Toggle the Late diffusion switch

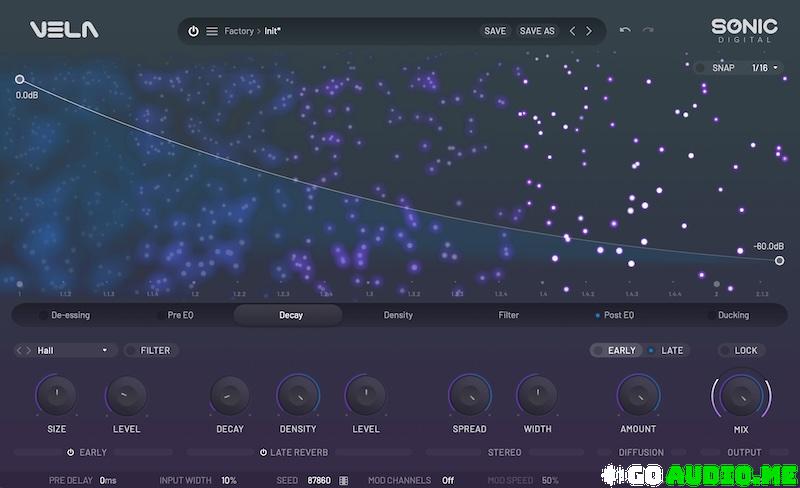click(x=651, y=350)
